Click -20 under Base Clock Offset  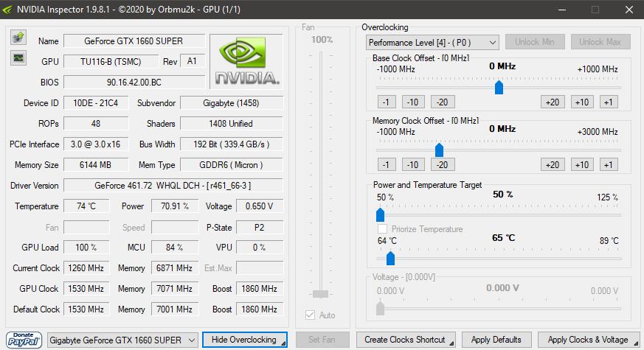[443, 102]
